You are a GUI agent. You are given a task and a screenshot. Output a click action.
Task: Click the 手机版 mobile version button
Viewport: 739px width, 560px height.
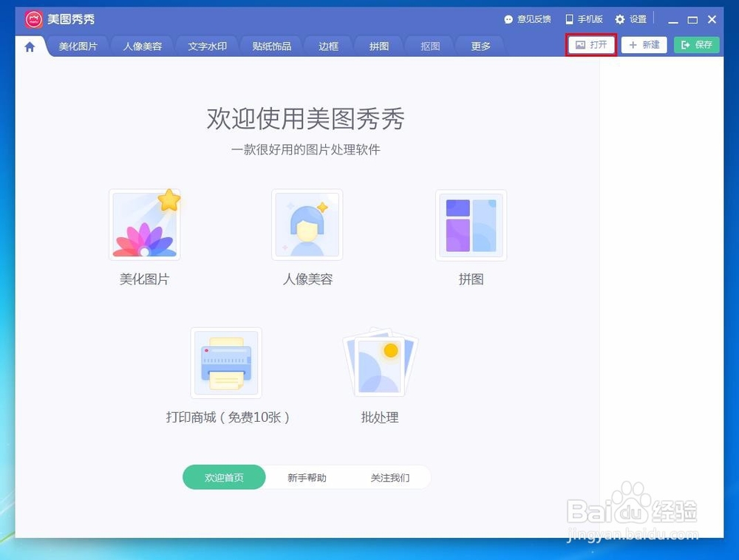click(584, 19)
